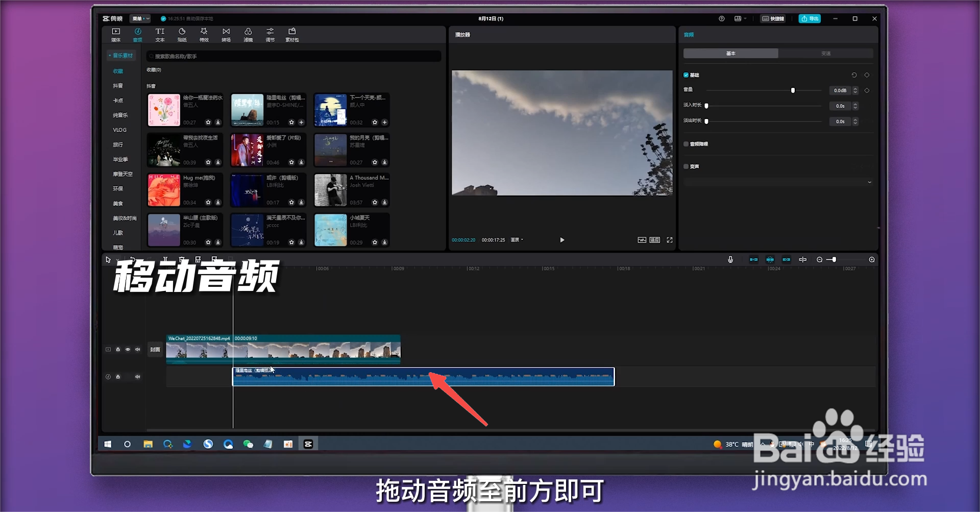Screen dimensions: 980x512
Task: Switch to the 变速 speed tab
Action: coord(825,53)
